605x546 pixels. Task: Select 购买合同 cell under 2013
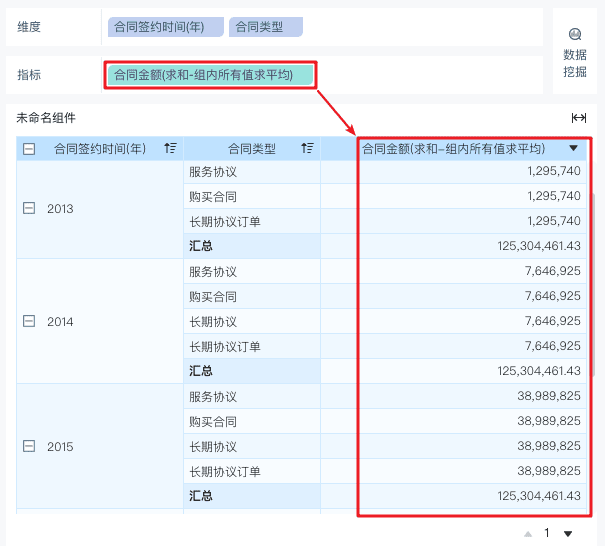(x=252, y=197)
